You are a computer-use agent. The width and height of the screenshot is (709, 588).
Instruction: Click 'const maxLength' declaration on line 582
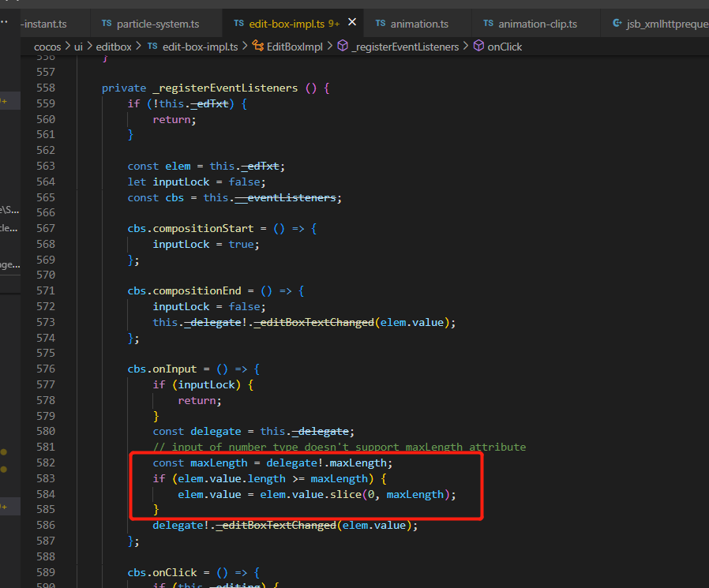click(x=200, y=463)
